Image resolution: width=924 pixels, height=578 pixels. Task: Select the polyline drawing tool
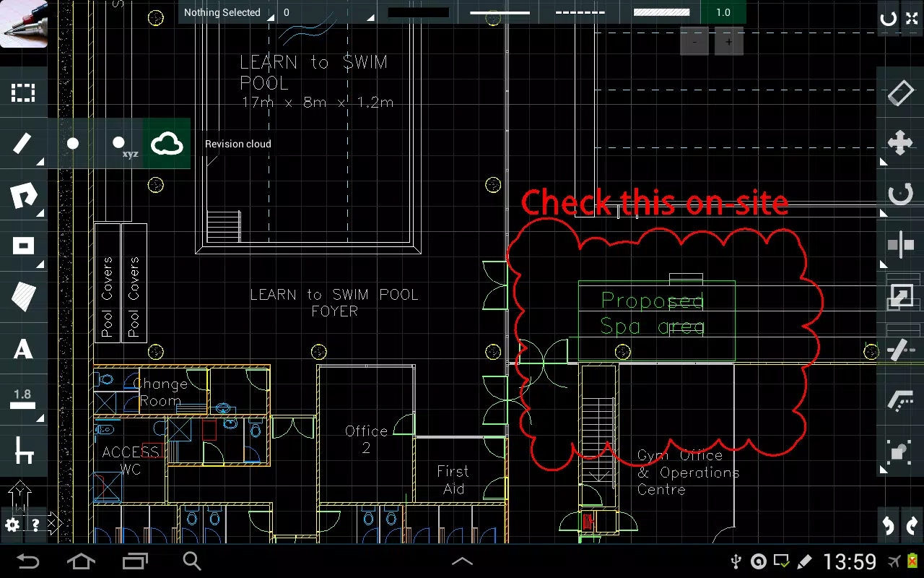pos(23,195)
